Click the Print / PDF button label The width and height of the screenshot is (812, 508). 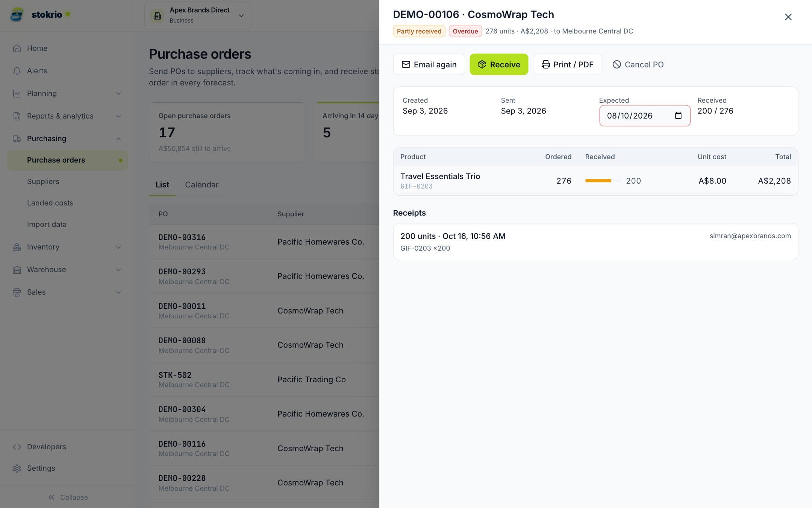click(x=573, y=64)
